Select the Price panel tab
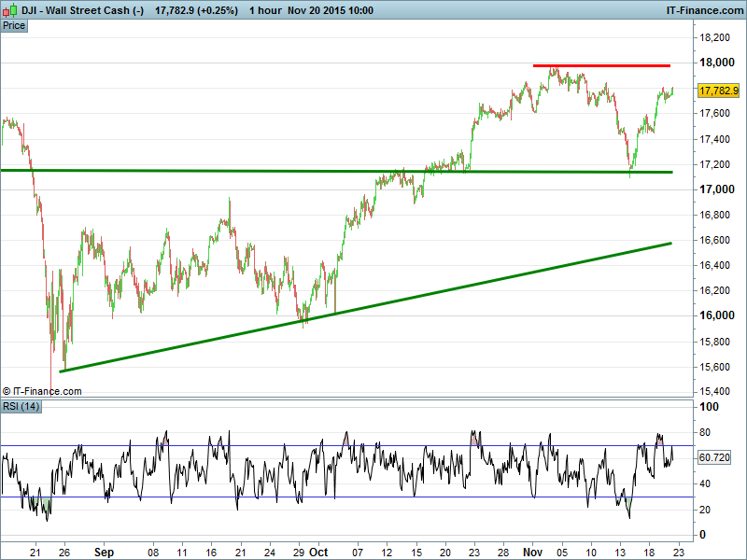Screen dimensions: 747x560 point(14,25)
